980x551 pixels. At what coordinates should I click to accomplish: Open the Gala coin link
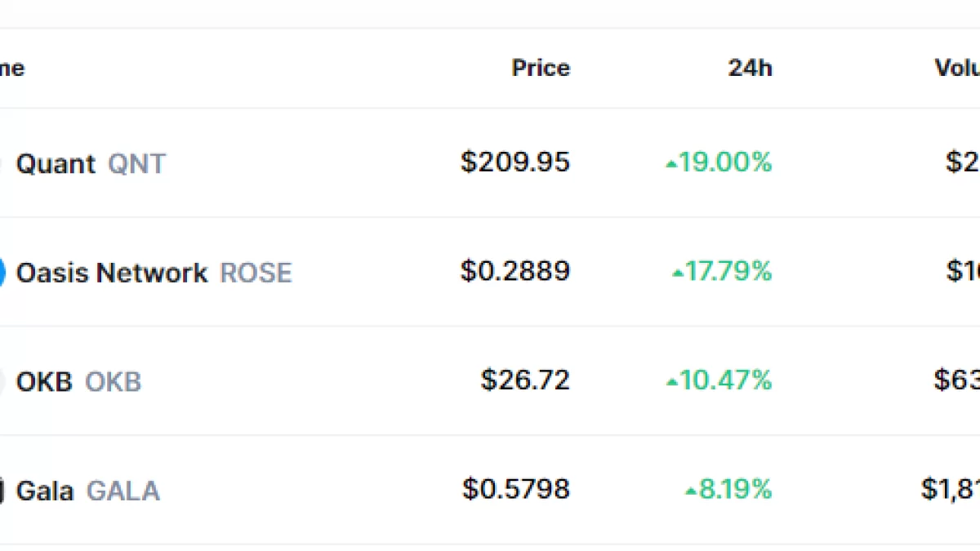pyautogui.click(x=45, y=491)
